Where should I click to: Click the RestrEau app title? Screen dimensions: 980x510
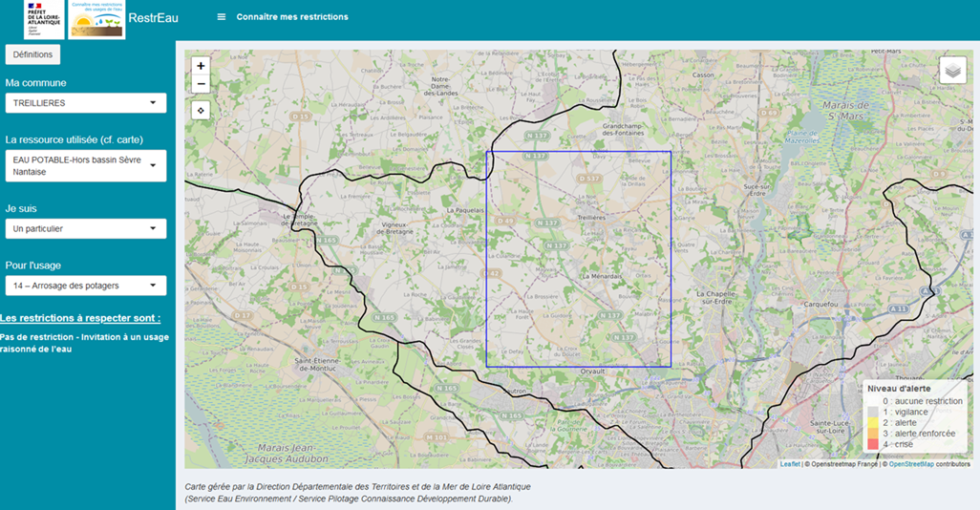click(x=153, y=18)
